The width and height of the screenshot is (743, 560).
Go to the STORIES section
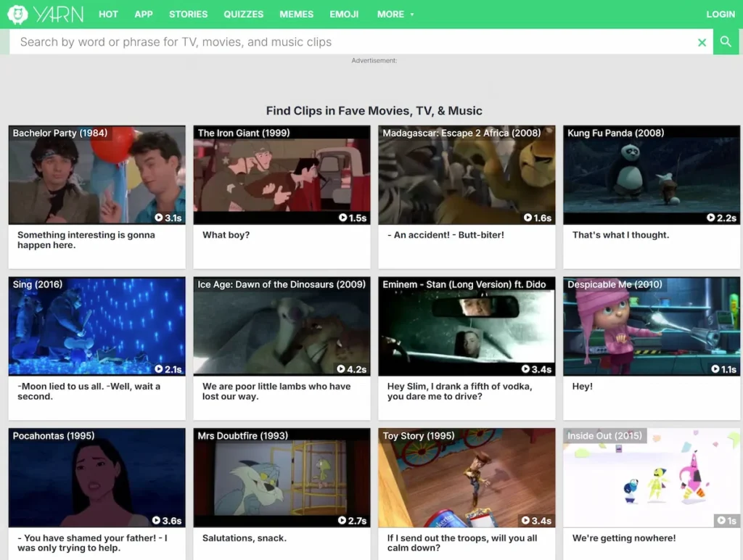tap(189, 15)
